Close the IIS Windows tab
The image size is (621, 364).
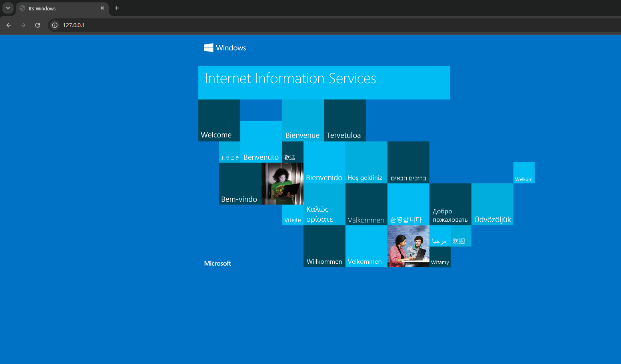[x=102, y=8]
